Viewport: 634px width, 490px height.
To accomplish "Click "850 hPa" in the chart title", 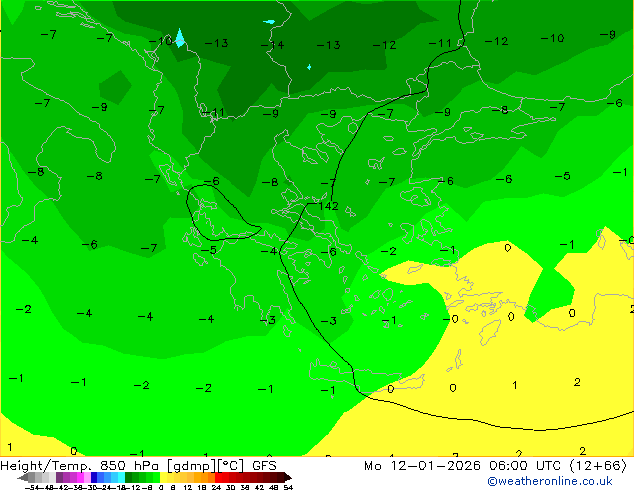I will click(129, 466).
